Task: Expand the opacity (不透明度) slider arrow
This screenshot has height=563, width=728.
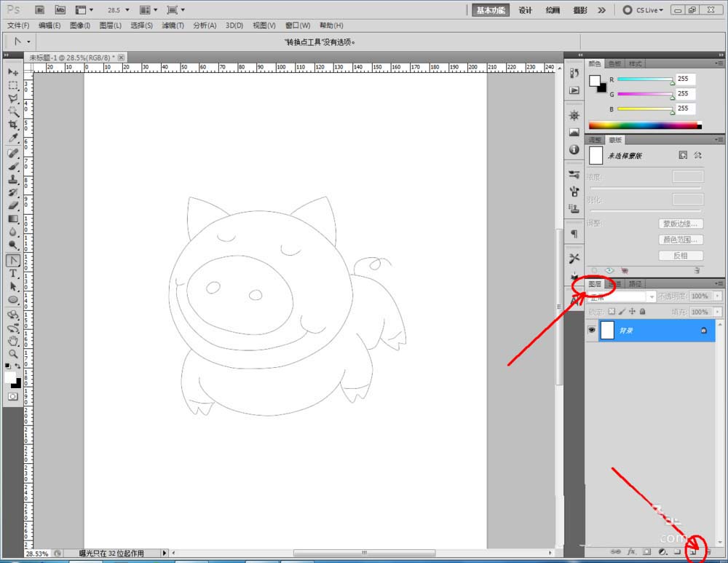Action: [x=719, y=296]
